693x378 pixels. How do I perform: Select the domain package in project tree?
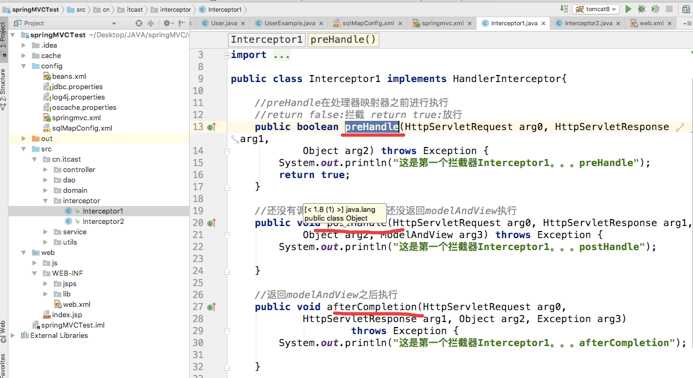pos(71,191)
